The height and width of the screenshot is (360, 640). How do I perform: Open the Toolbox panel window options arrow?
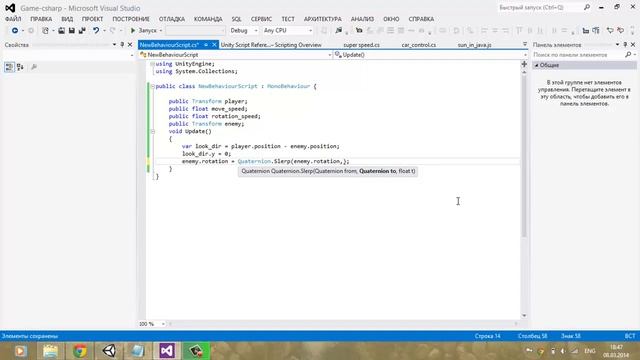[x=618, y=44]
